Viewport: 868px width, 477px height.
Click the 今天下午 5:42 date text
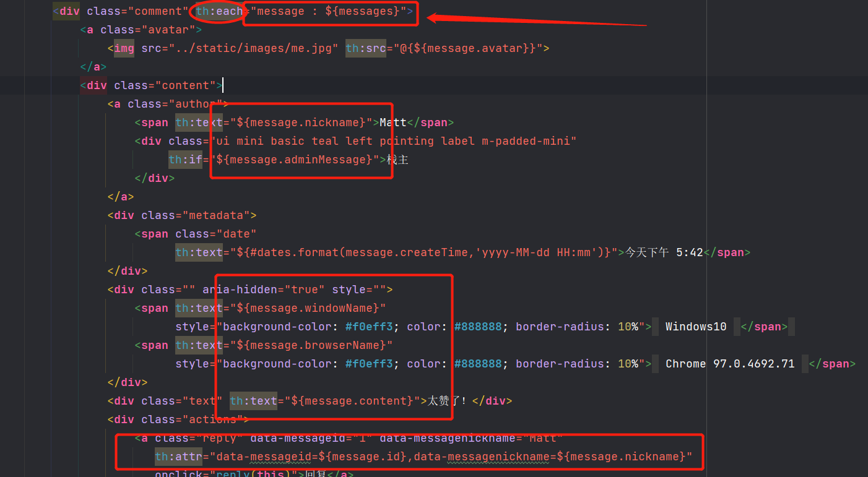(664, 252)
